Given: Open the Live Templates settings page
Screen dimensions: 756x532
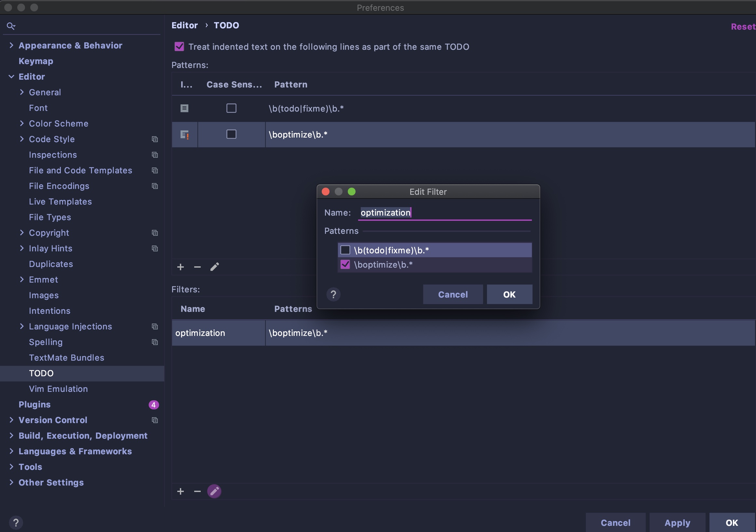Looking at the screenshot, I should [60, 202].
